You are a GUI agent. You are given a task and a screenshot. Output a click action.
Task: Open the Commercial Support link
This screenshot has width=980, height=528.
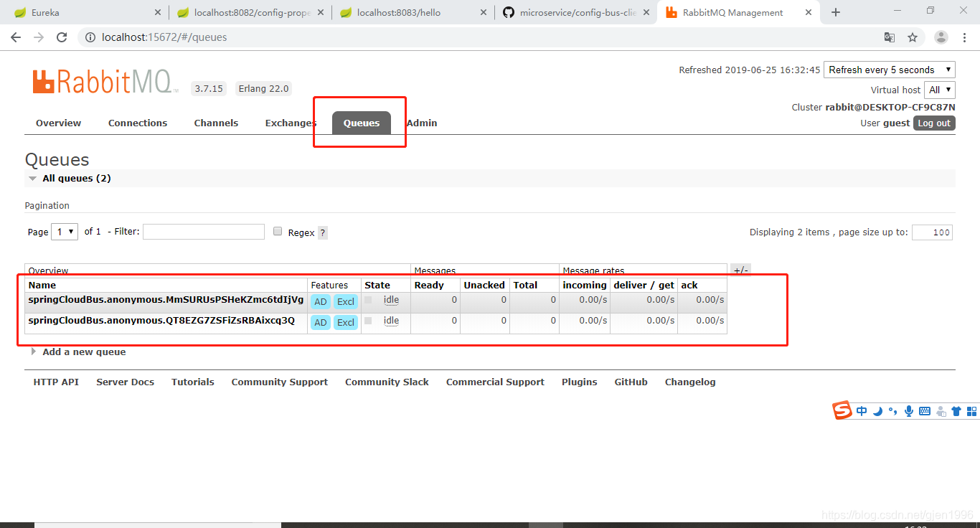coord(495,382)
